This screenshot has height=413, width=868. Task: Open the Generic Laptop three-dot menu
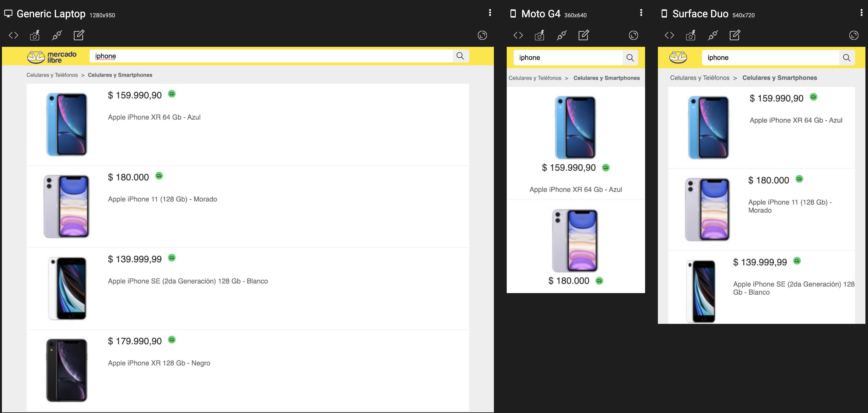[x=490, y=13]
